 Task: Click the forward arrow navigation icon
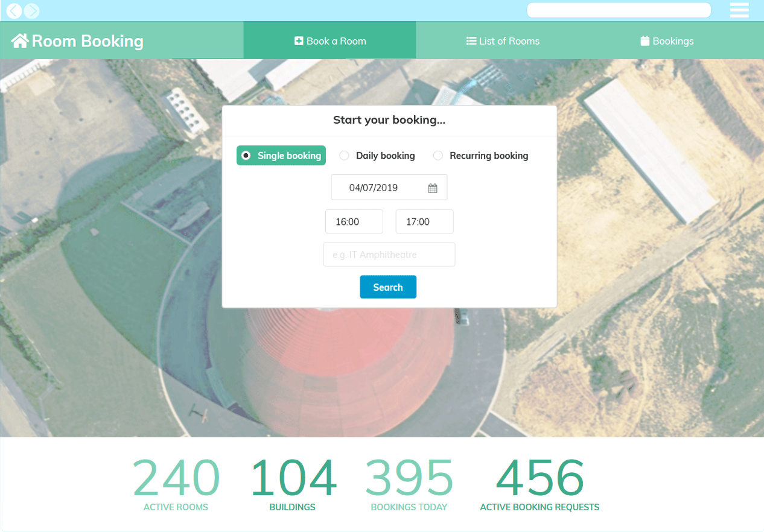click(31, 11)
